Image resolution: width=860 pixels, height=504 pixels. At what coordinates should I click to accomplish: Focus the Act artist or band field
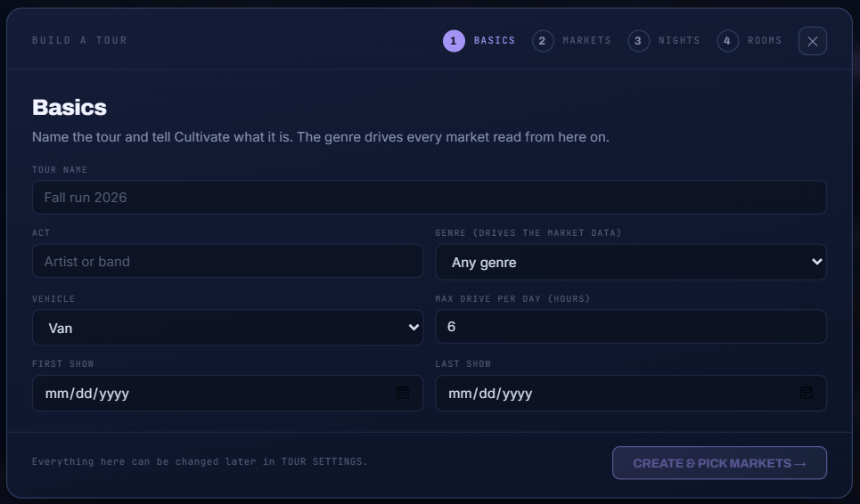(x=227, y=261)
